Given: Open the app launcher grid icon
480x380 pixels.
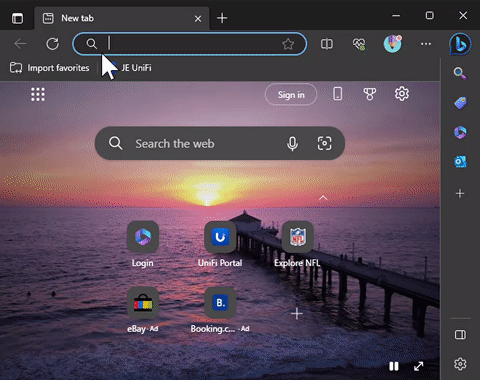Looking at the screenshot, I should pyautogui.click(x=38, y=94).
